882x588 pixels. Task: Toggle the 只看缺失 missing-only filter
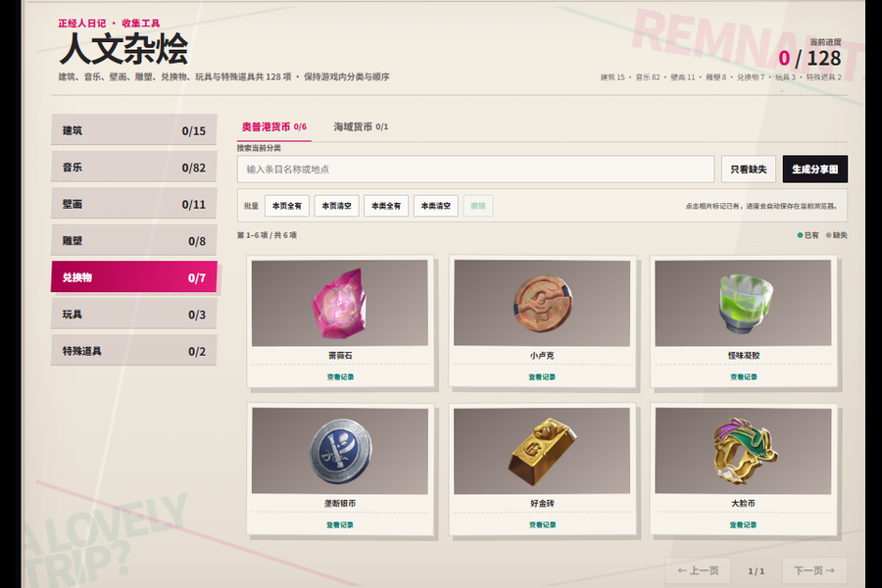point(748,170)
